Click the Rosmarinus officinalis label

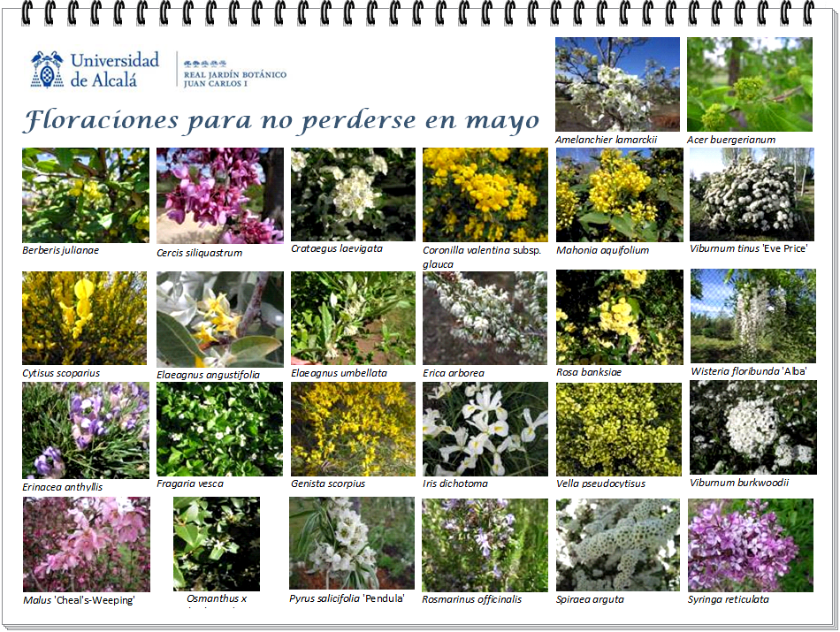click(x=471, y=599)
